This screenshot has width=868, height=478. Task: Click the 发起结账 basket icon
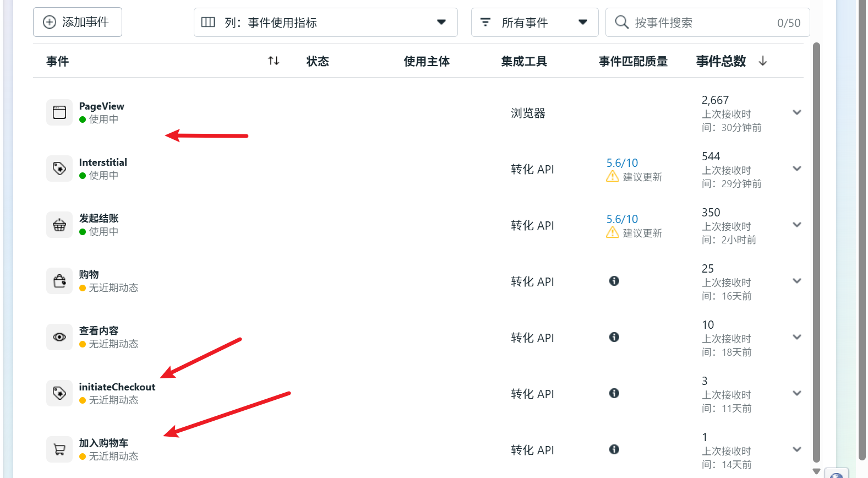pyautogui.click(x=59, y=225)
